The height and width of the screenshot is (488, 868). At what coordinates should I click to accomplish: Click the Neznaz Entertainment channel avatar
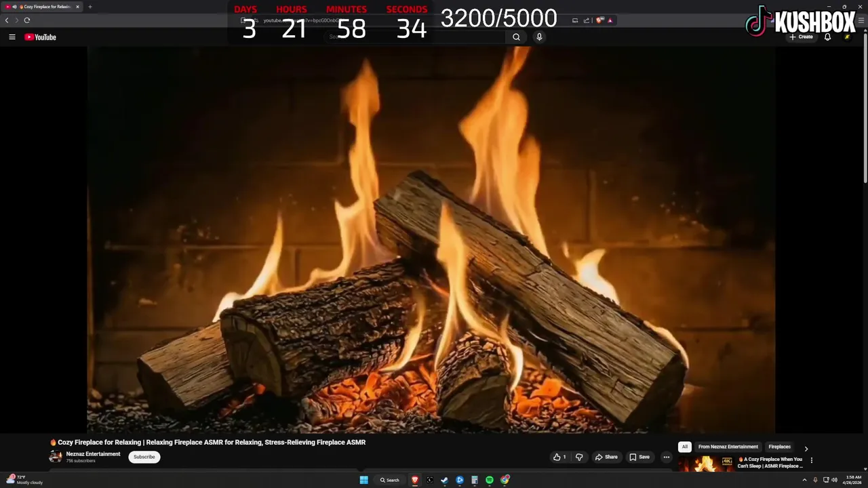pyautogui.click(x=56, y=457)
